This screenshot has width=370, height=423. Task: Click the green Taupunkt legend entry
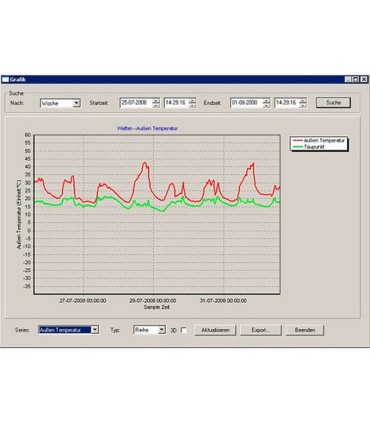pyautogui.click(x=308, y=147)
